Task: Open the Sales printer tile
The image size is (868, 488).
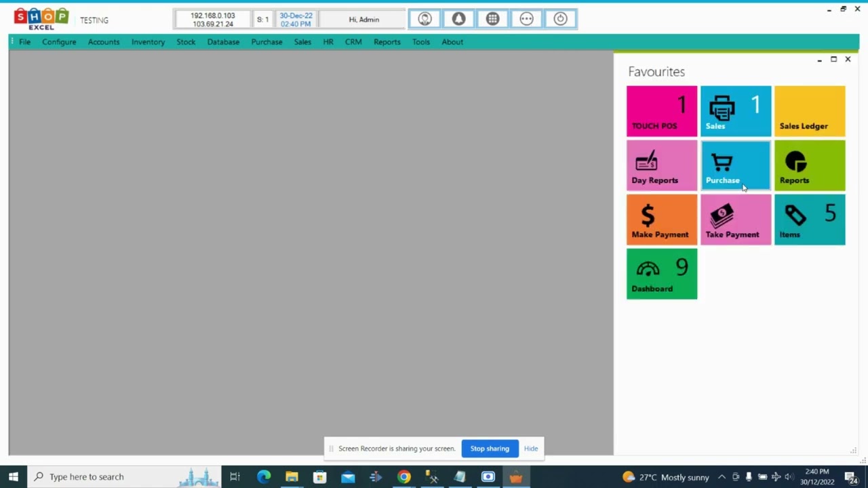Action: click(x=736, y=111)
